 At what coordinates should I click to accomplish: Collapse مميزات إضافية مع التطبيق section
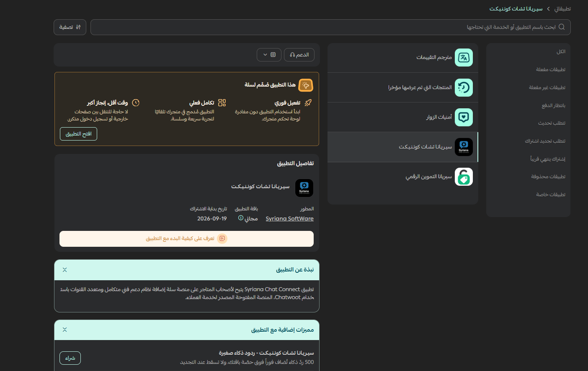64,330
